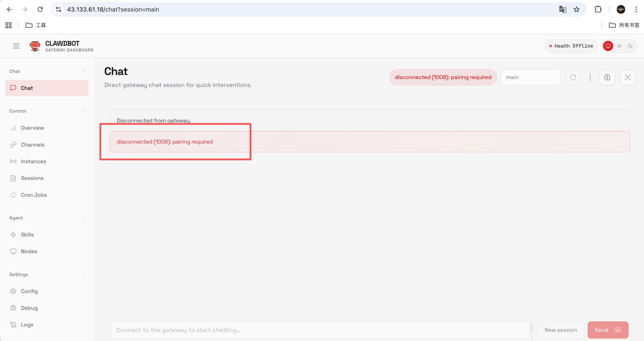644x341 pixels.
Task: Switch to light theme sun
Action: coord(619,46)
